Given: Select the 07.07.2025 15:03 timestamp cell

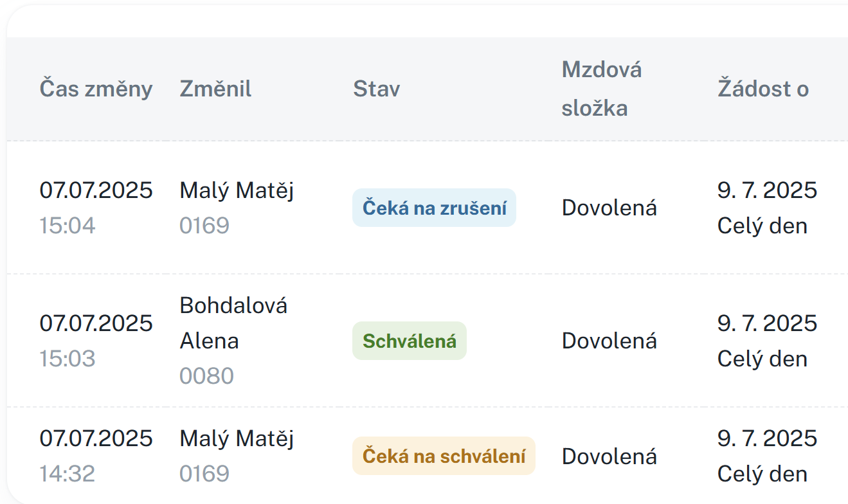Looking at the screenshot, I should [x=96, y=340].
